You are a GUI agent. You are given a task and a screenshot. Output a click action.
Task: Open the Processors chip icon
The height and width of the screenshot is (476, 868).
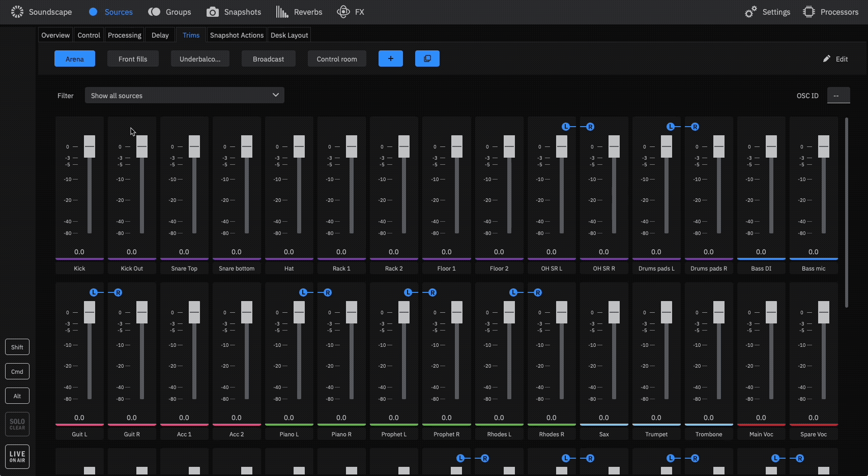[x=809, y=12]
